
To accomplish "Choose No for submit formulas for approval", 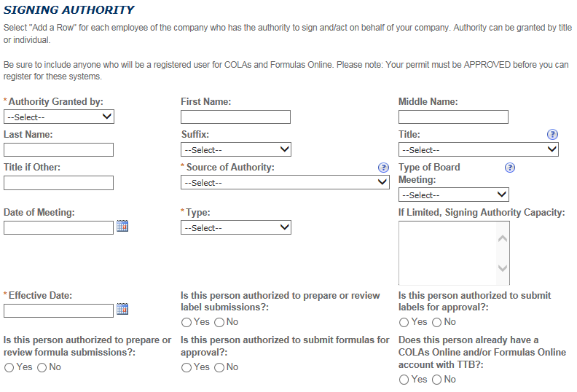I will (x=219, y=367).
